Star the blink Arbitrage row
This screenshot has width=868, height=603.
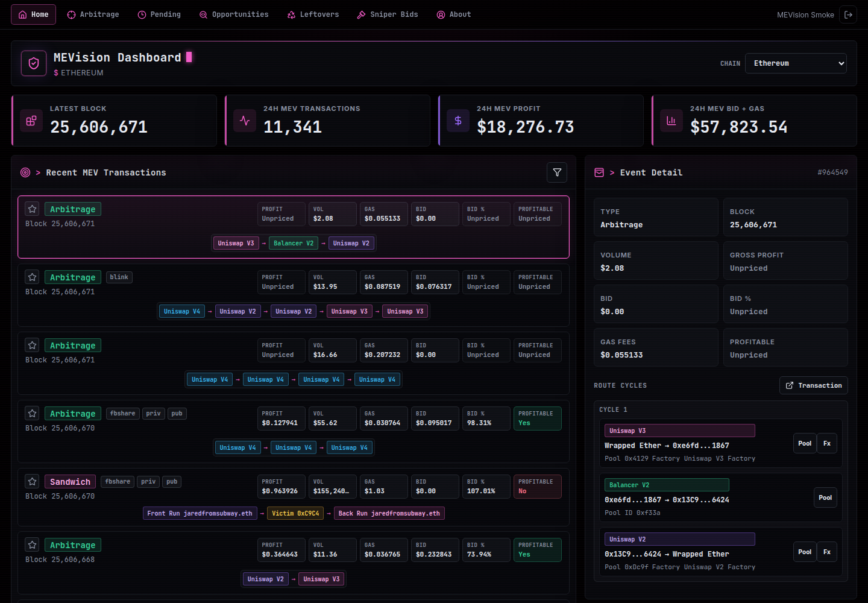click(33, 277)
